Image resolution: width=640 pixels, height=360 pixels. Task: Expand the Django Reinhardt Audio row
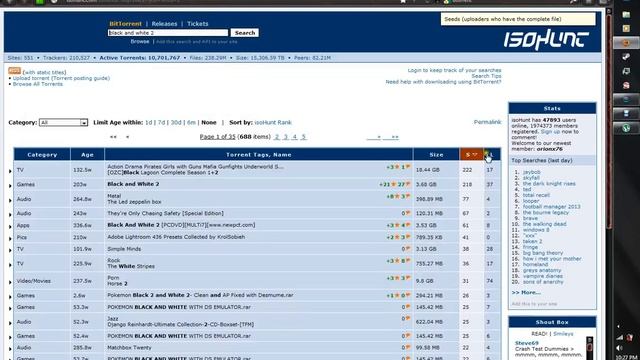(x=10, y=323)
